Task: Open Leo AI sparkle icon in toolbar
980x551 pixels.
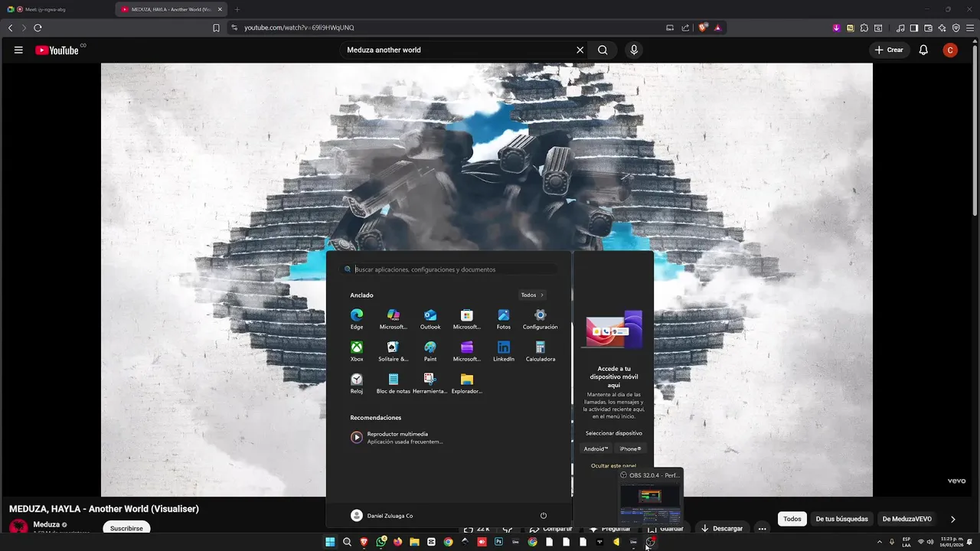Action: pyautogui.click(x=942, y=28)
